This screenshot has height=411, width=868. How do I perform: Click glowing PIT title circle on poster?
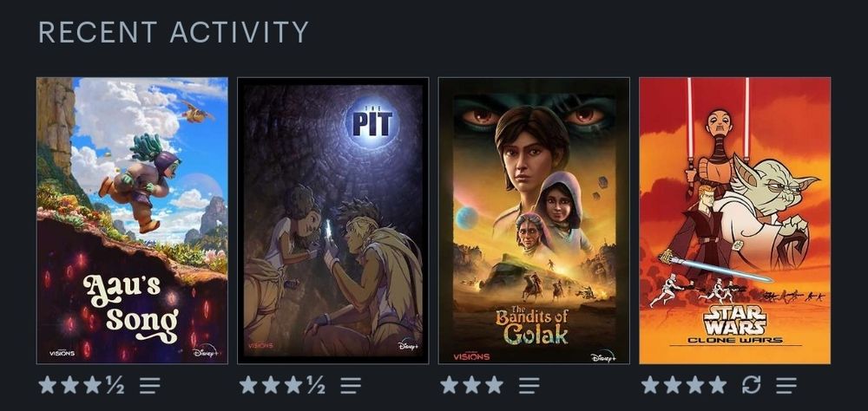coord(372,123)
